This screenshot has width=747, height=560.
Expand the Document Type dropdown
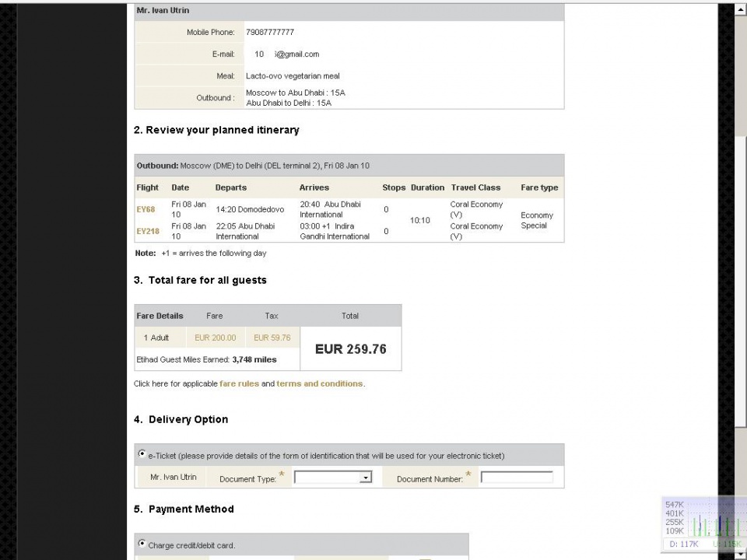tap(333, 478)
